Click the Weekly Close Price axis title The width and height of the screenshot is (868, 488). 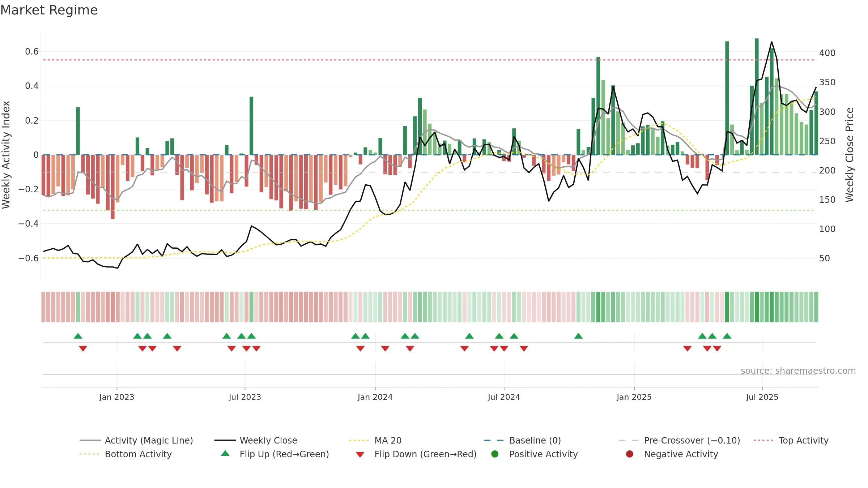tap(850, 155)
